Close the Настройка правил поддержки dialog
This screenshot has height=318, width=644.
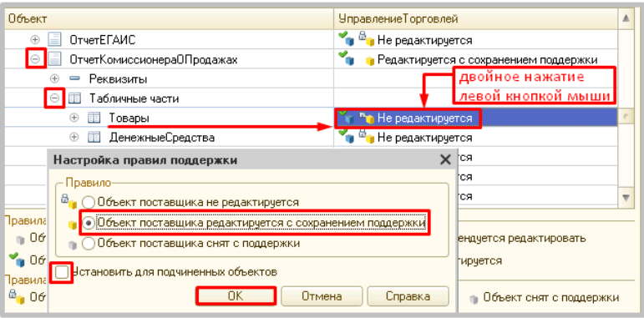coord(445,159)
